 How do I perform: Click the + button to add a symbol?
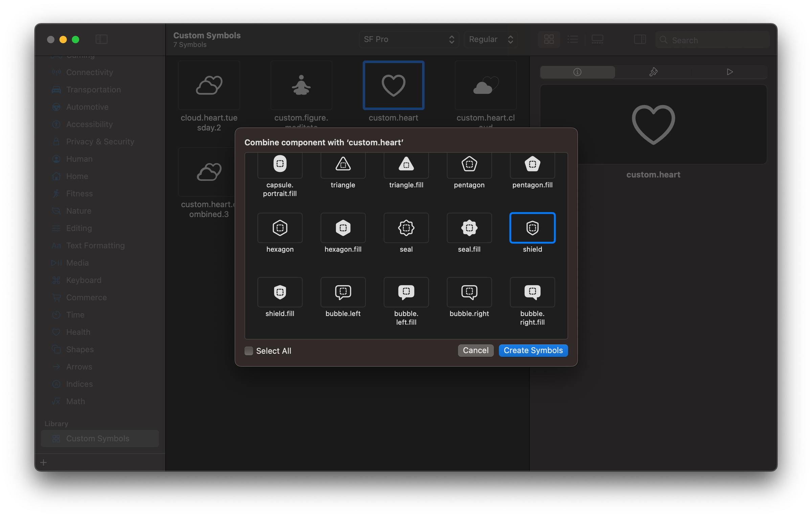pos(43,462)
